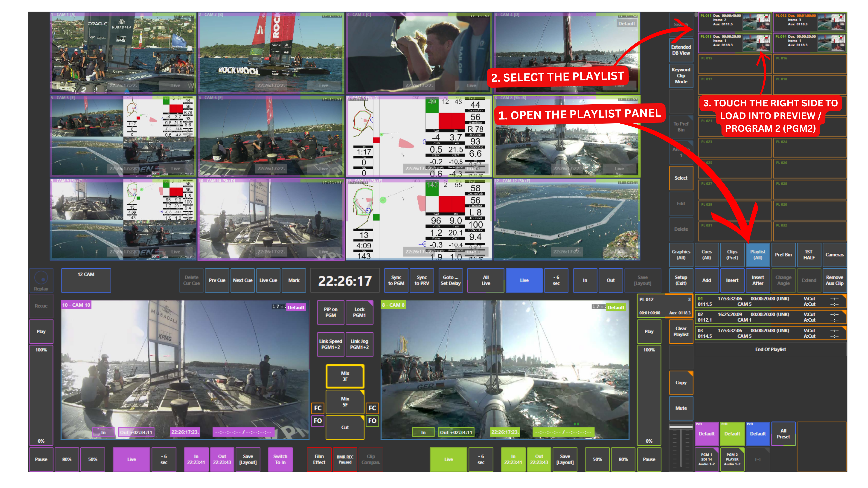The image size is (868, 488).
Task: Switch to the Cues (All) tab
Action: pyautogui.click(x=707, y=255)
